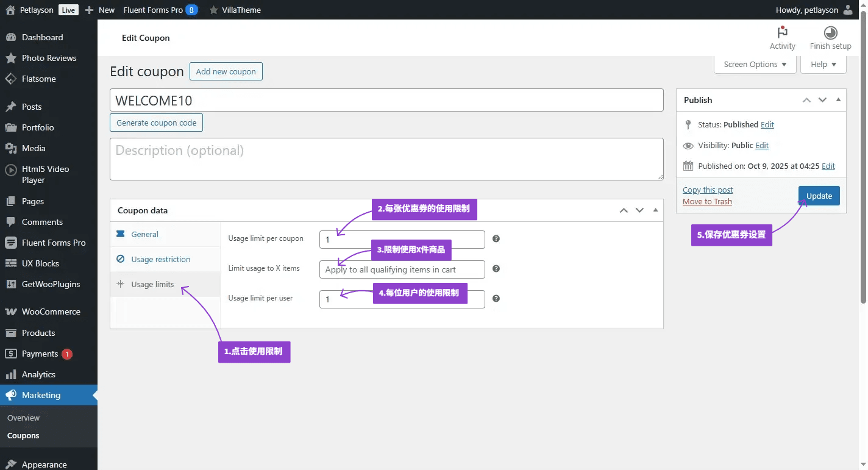Open WooCommerce from the sidebar icon
This screenshot has height=470, width=868.
pos(10,312)
